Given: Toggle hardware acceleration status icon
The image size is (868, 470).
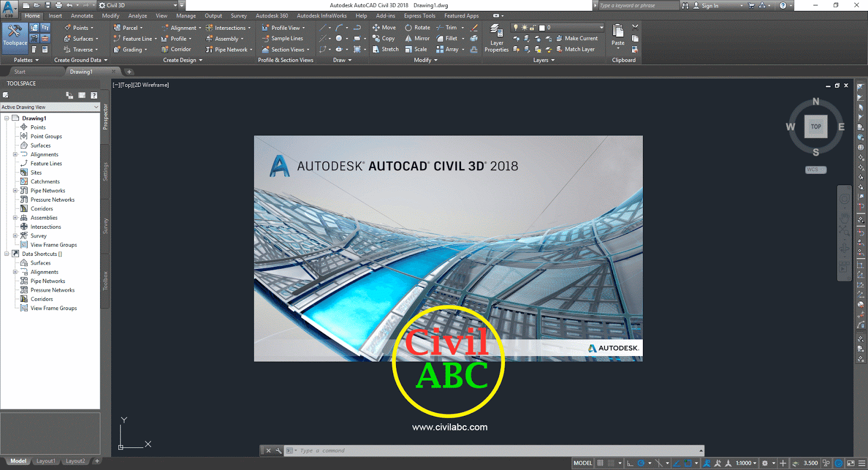Looking at the screenshot, I should pyautogui.click(x=839, y=463).
